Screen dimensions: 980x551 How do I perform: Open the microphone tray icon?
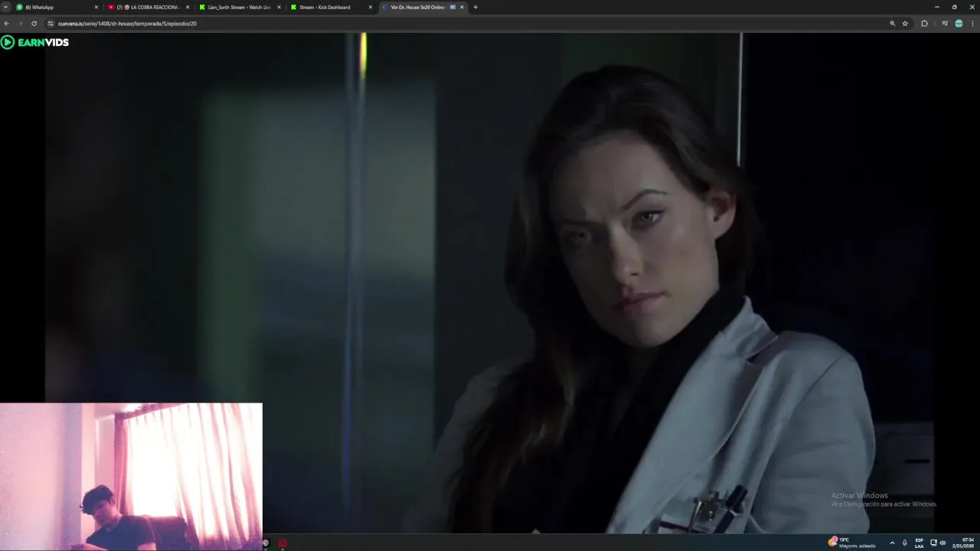click(904, 543)
